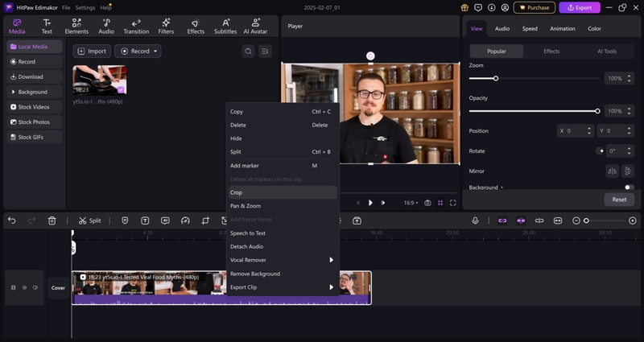Toggle the track visibility eye icon

pyautogui.click(x=24, y=288)
